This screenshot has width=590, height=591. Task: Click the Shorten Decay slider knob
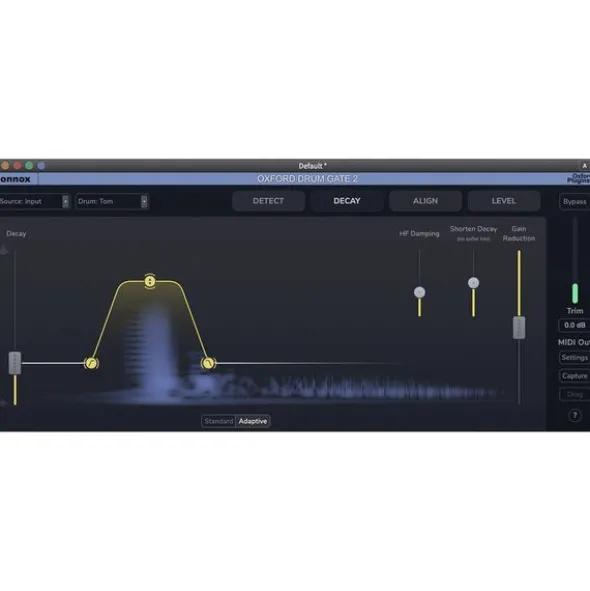[x=474, y=283]
